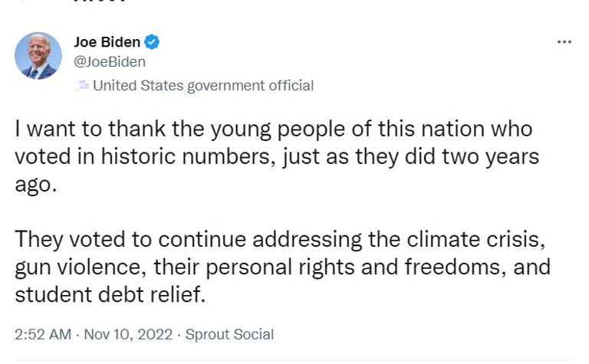This screenshot has height=364, width=589.
Task: Click the blue verified checkmark badge
Action: click(x=153, y=42)
